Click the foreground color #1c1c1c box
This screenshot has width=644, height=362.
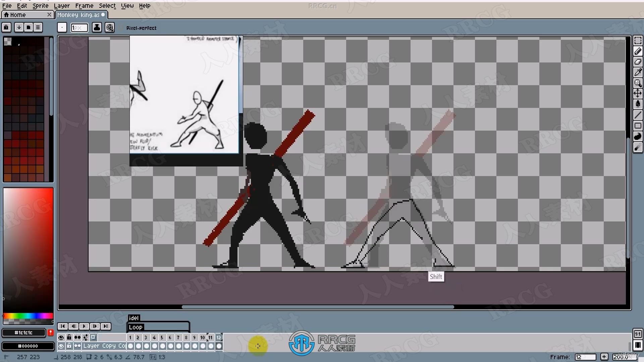23,333
